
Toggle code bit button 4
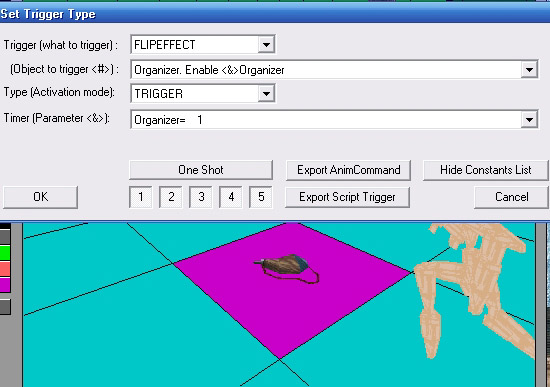231,197
